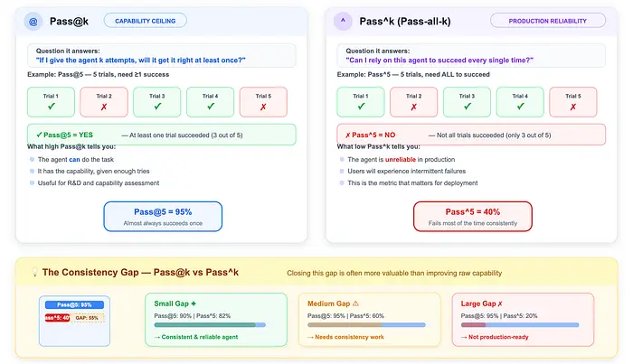Click Trial 1 checkmark box under Pass@k
This screenshot has width=633, height=364.
(x=51, y=102)
